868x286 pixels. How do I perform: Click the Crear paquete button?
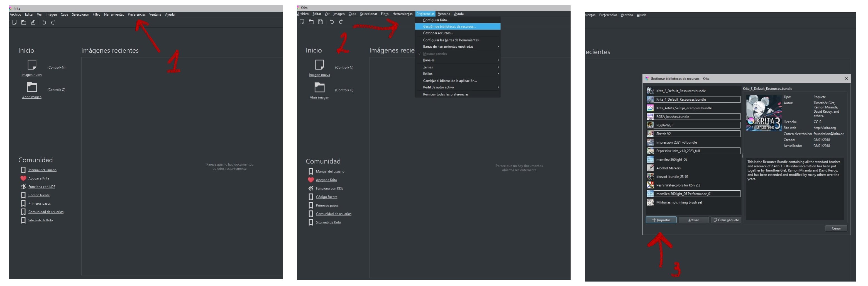pyautogui.click(x=726, y=220)
